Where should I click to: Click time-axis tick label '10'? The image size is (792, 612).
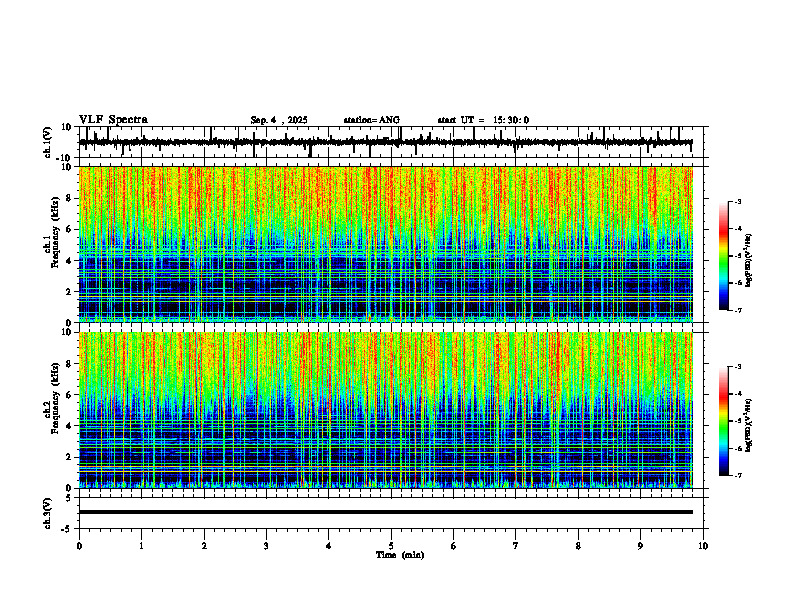[703, 546]
